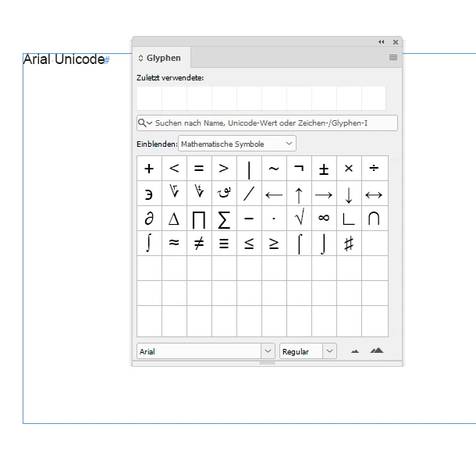This screenshot has width=476, height=452.
Task: Select the tilde glyph
Action: coord(274,169)
